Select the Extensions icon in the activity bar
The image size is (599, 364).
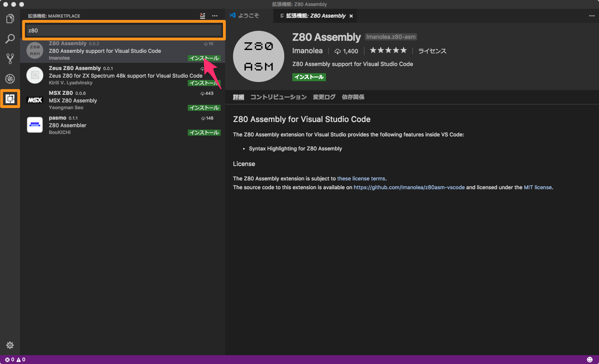click(x=10, y=99)
